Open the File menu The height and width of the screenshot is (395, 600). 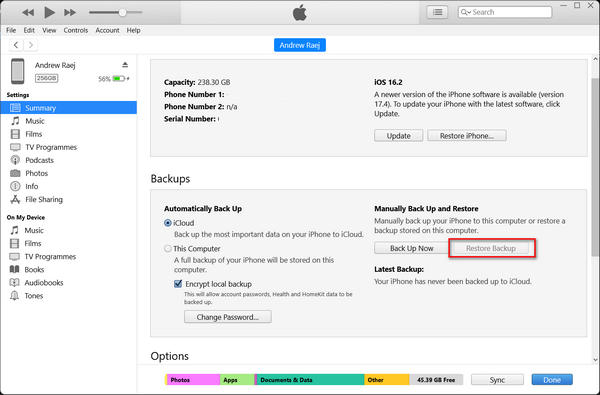click(x=11, y=30)
